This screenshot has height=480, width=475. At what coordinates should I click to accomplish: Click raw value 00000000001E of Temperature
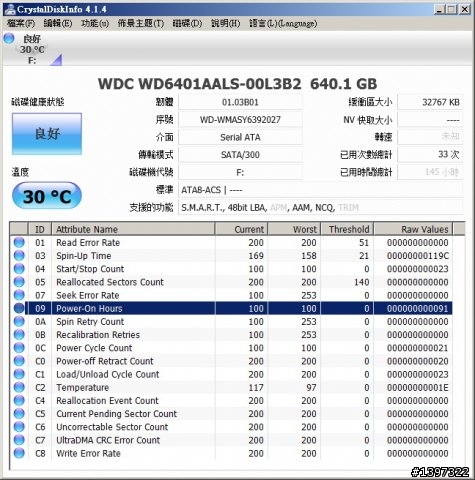point(418,387)
